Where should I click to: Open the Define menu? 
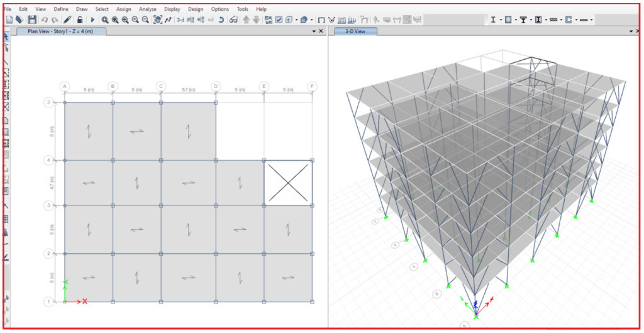(61, 9)
